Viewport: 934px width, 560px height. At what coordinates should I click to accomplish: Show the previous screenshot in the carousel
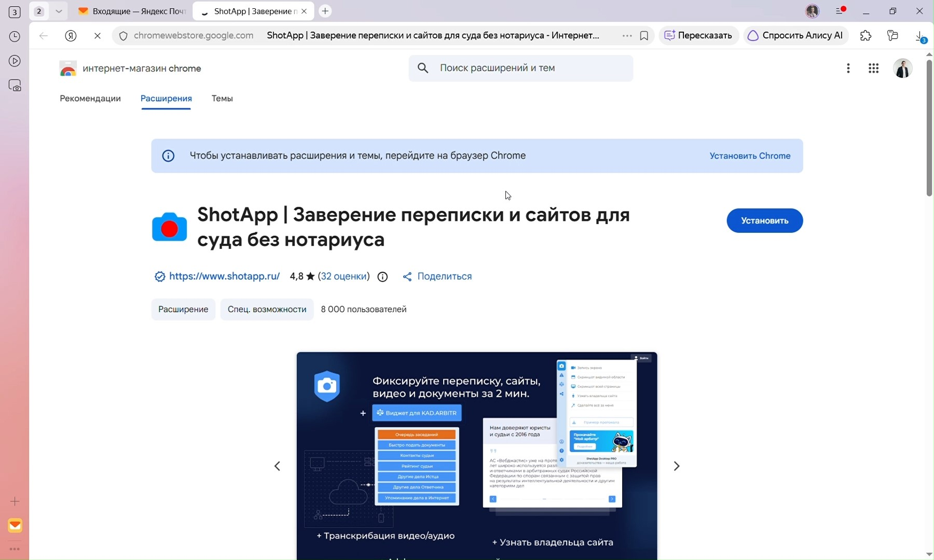click(x=278, y=467)
